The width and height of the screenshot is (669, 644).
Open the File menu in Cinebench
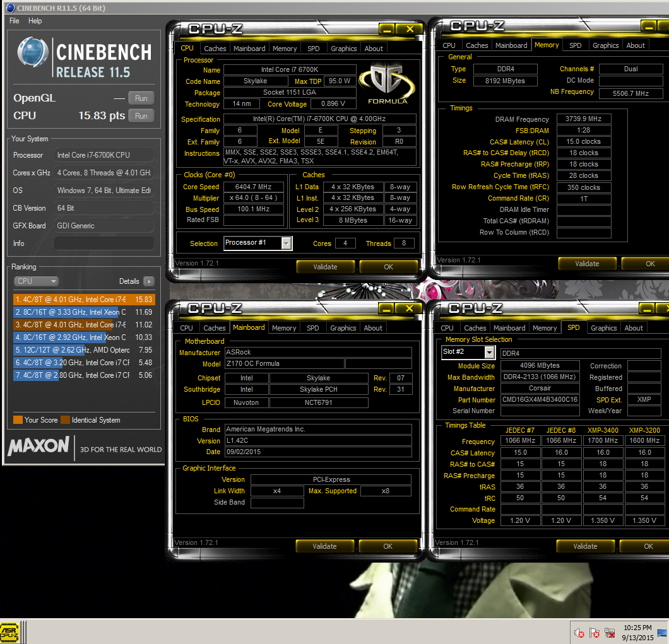pyautogui.click(x=14, y=21)
